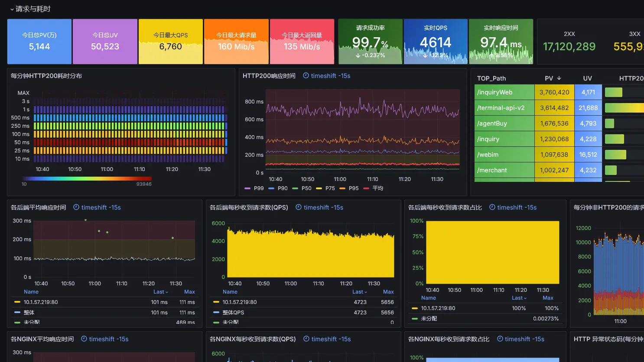The width and height of the screenshot is (644, 362).
Task: Sort by Name in 各后端平均响应时间 legend
Action: [x=31, y=292]
